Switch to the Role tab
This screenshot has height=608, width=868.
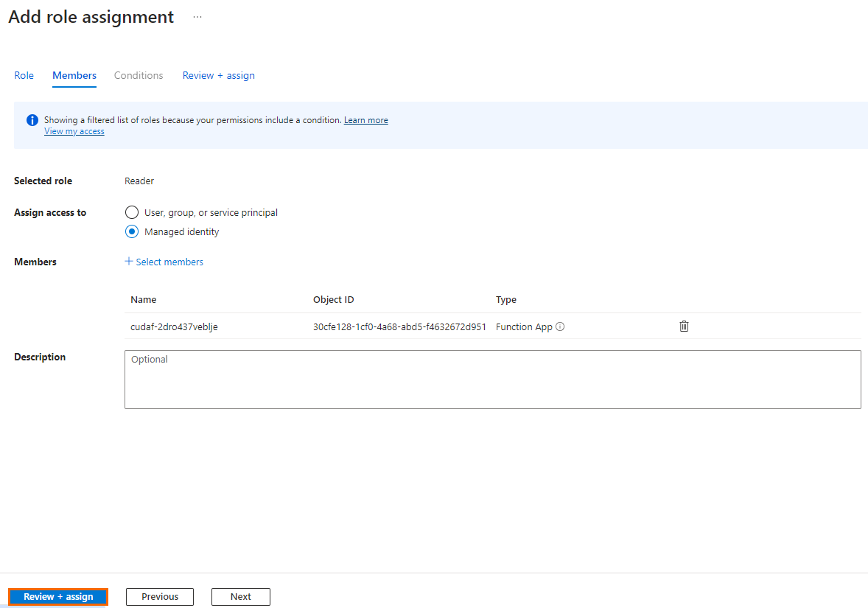[x=24, y=75]
